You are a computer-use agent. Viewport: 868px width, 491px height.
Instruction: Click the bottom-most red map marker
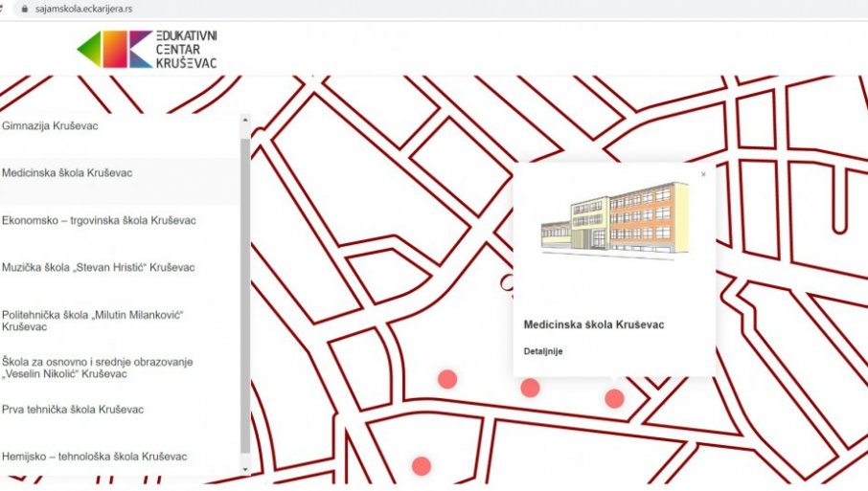(422, 466)
